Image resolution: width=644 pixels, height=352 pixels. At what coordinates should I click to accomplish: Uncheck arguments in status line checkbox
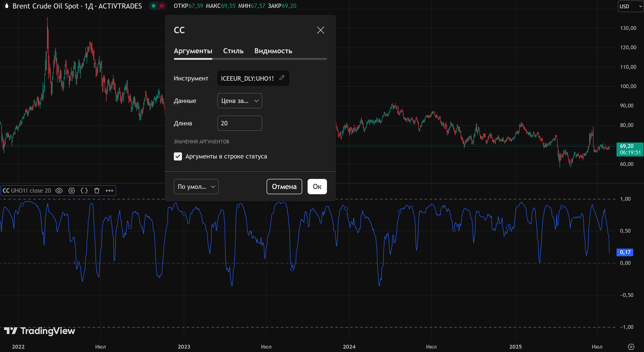click(x=178, y=156)
